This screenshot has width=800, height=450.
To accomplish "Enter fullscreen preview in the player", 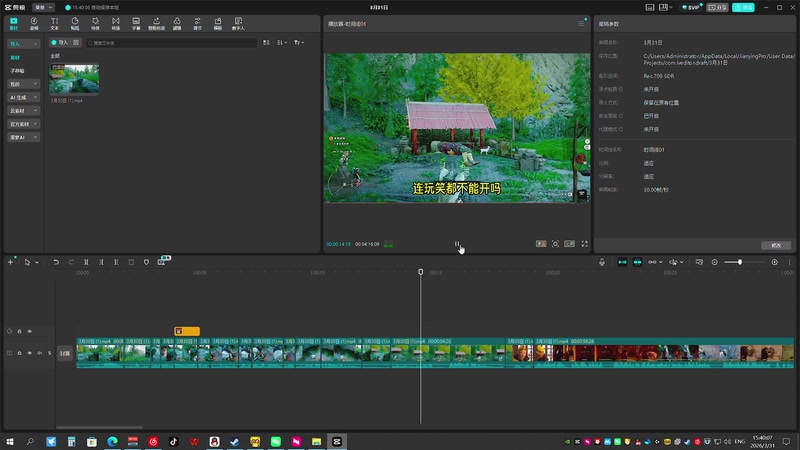I will [585, 243].
